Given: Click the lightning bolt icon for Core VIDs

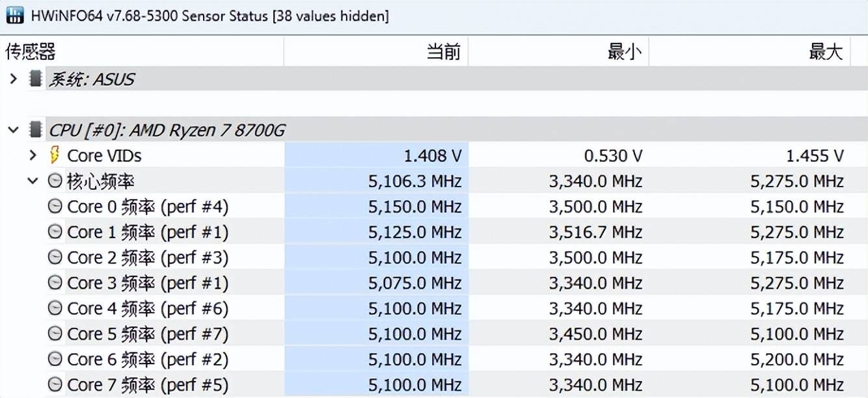Looking at the screenshot, I should 55,155.
